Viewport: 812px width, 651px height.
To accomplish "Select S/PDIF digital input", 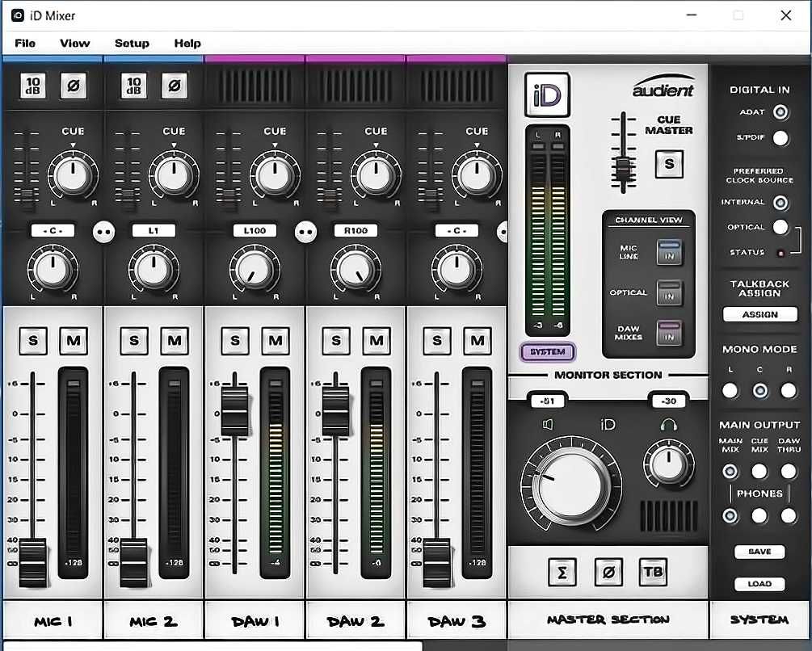I will pos(780,137).
